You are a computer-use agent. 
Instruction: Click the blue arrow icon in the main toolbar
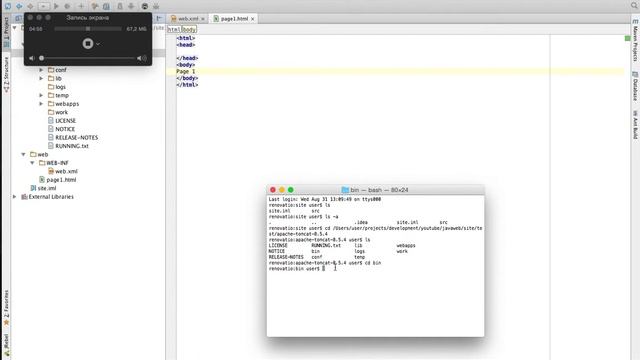(x=19, y=6)
